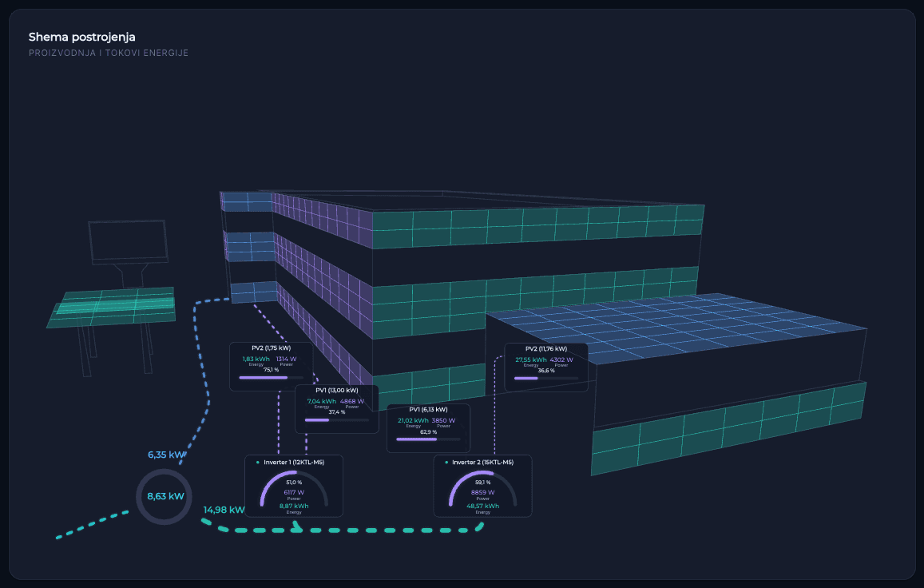Click the display monitor on the stand
The height and width of the screenshot is (588, 924).
(x=129, y=242)
